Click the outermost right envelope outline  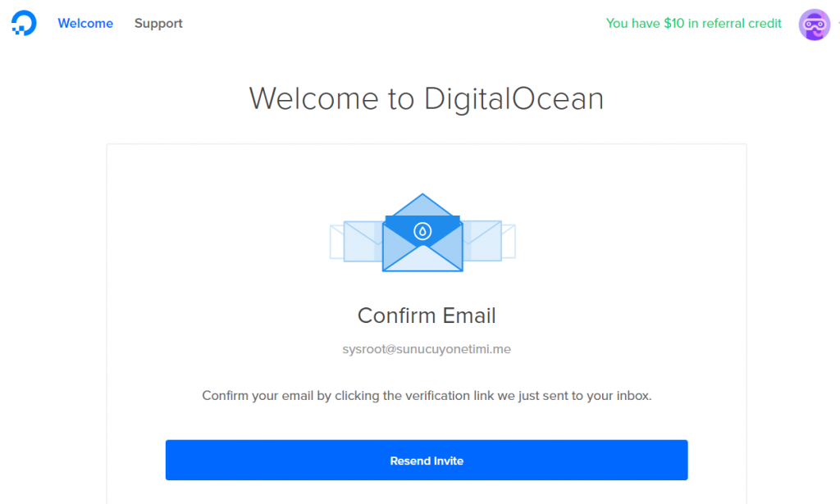[x=509, y=241]
